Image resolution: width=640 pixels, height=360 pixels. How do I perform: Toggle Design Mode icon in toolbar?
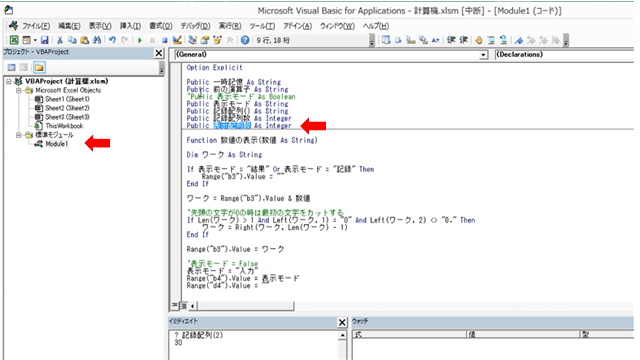pos(177,40)
